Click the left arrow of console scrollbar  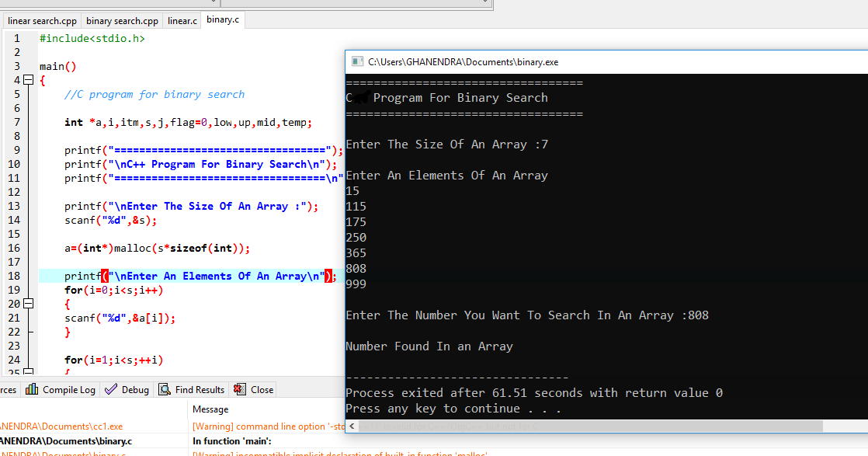coord(351,426)
